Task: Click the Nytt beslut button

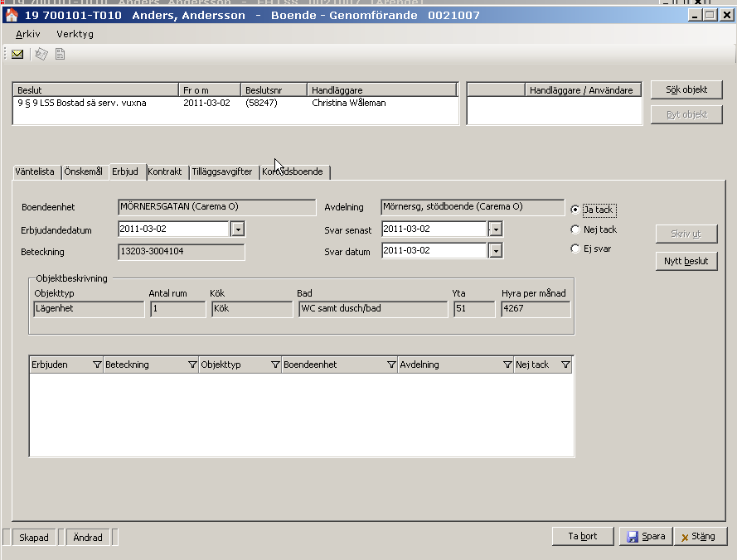Action: [686, 261]
